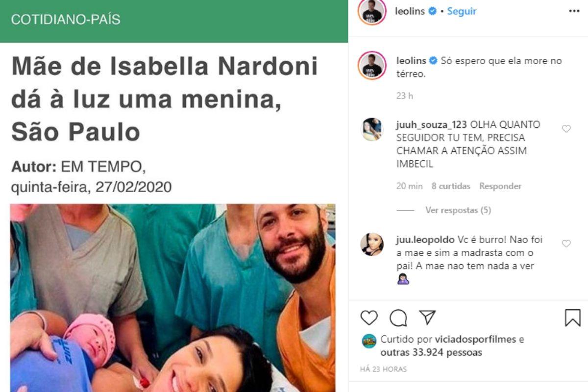The width and height of the screenshot is (588, 392).
Task: Click the juu.leopoldo username
Action: click(425, 240)
